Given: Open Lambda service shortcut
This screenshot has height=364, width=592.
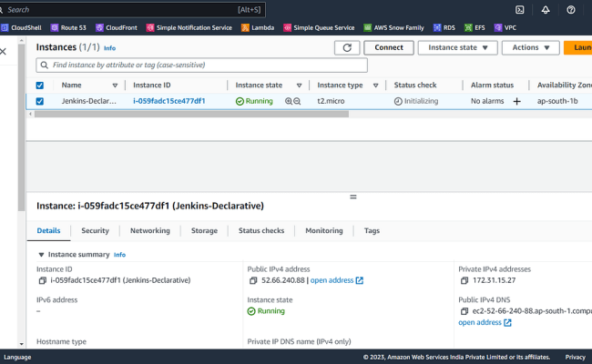Looking at the screenshot, I should pyautogui.click(x=258, y=27).
